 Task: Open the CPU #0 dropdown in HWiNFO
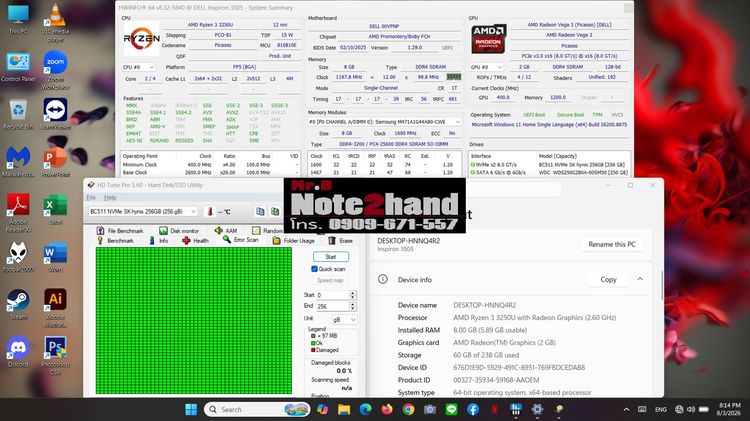pos(138,67)
